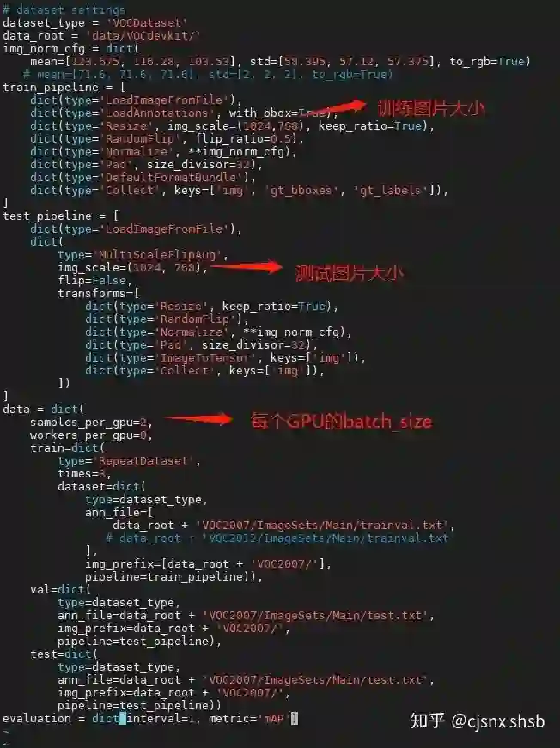Click the test_pipeline = [ line
Image resolution: width=560 pixels, height=748 pixels.
pos(61,216)
